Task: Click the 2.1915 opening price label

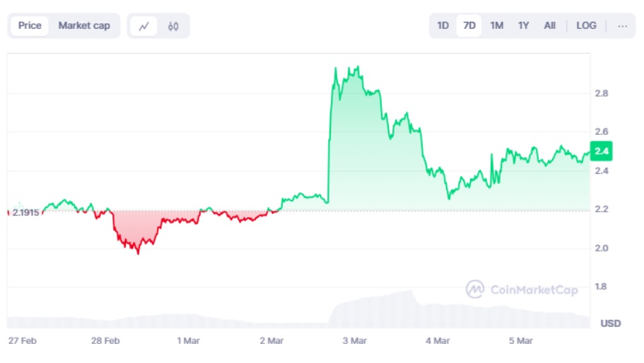Action: click(x=25, y=212)
